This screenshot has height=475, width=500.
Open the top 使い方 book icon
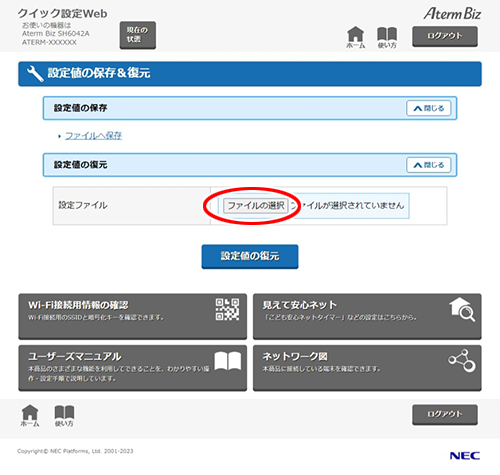click(387, 37)
